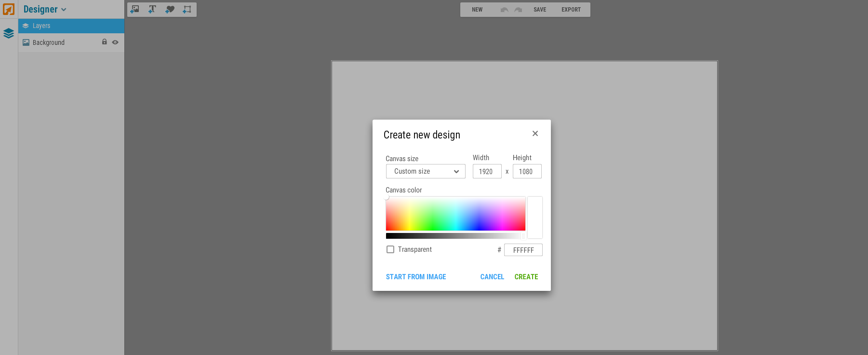The image size is (868, 355).
Task: Expand the Designer app menu
Action: (45, 9)
